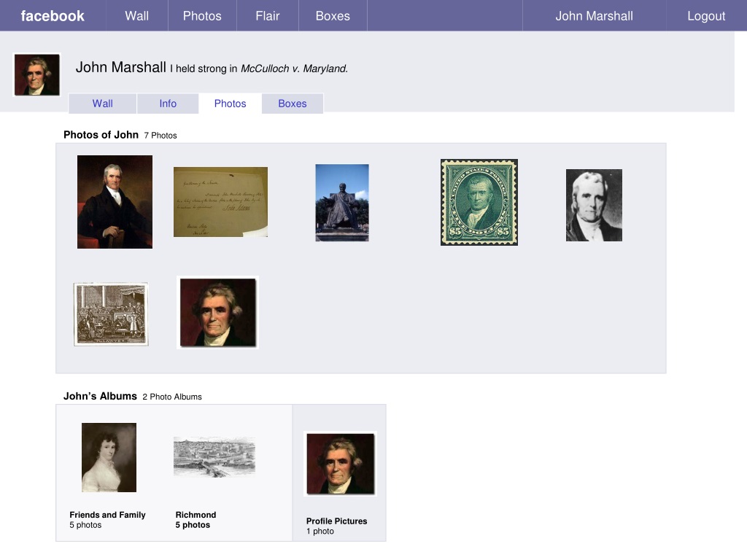Click the 7 Photos count text
Image resolution: width=747 pixels, height=560 pixels.
(160, 136)
